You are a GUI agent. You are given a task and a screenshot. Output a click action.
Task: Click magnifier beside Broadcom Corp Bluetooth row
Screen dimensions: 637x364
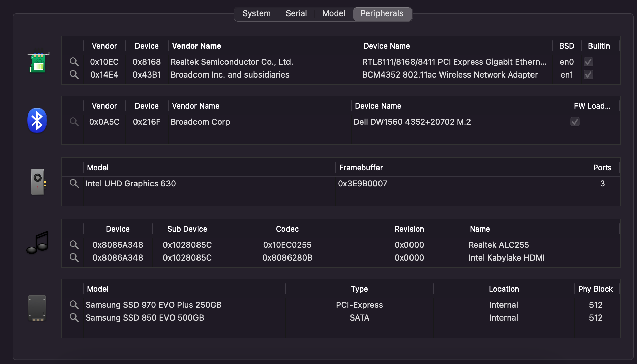pyautogui.click(x=74, y=122)
